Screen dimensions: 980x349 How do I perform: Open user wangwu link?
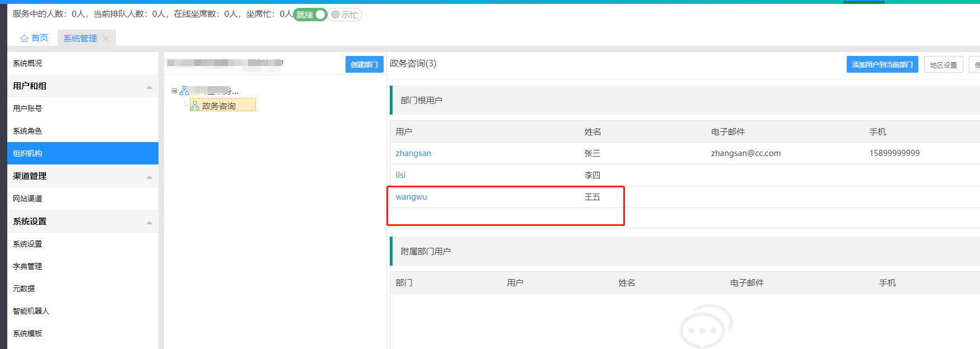(411, 197)
